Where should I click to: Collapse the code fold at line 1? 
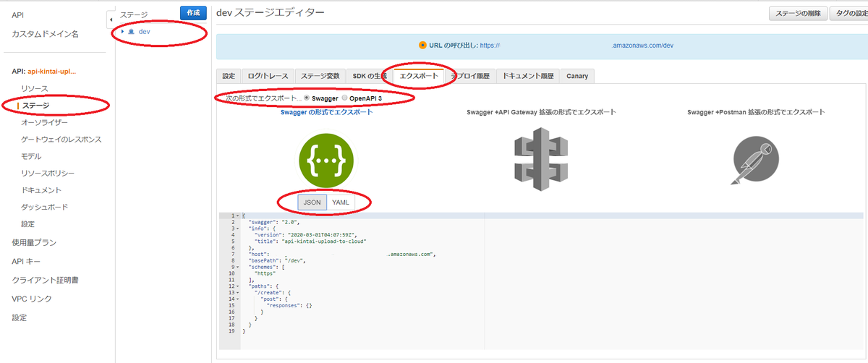237,215
